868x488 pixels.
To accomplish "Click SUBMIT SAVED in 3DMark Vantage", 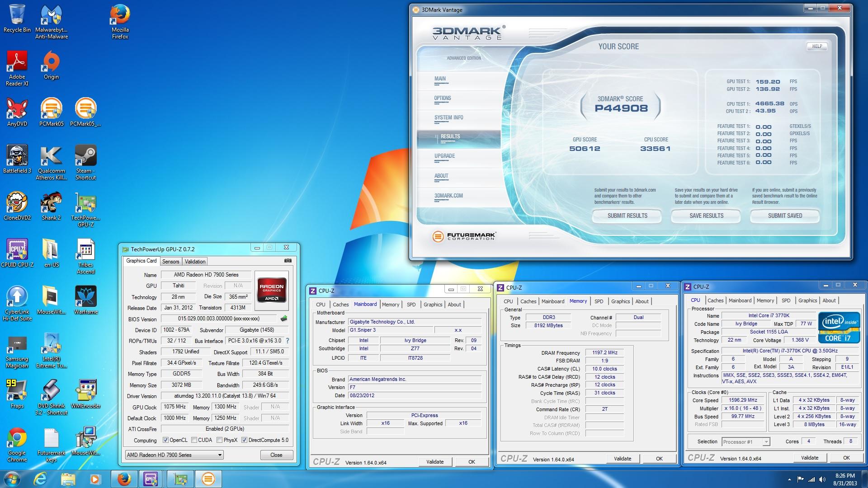I will click(x=785, y=216).
